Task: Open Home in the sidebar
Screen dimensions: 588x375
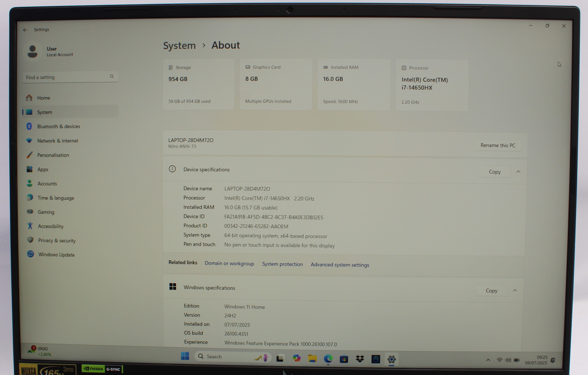Action: pos(70,98)
